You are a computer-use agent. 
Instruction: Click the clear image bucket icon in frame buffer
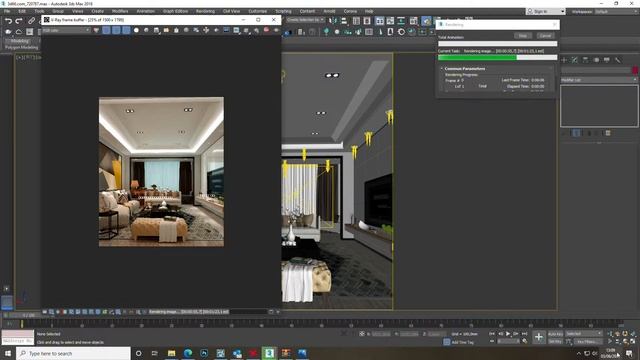176,30
